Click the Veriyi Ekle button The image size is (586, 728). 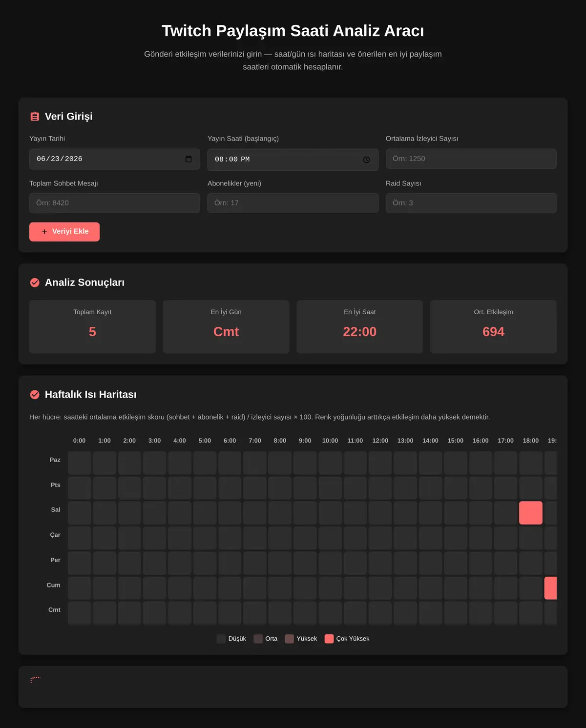(x=64, y=232)
